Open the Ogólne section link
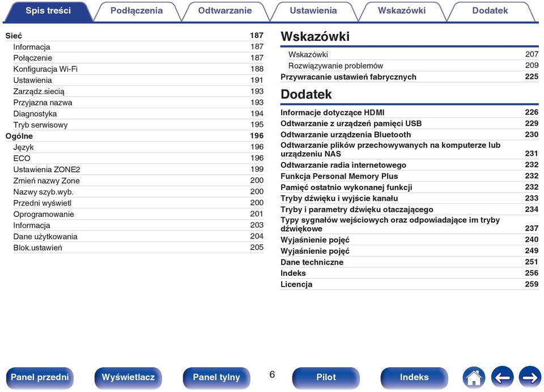 pyautogui.click(x=135, y=136)
